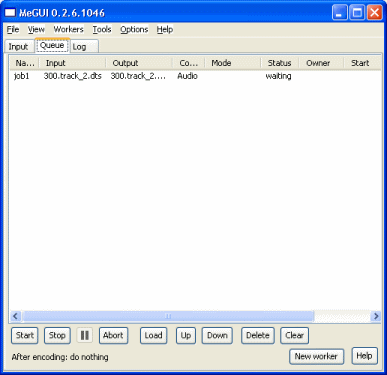Add a New worker
Screen dimensions: 387x375
tap(316, 356)
